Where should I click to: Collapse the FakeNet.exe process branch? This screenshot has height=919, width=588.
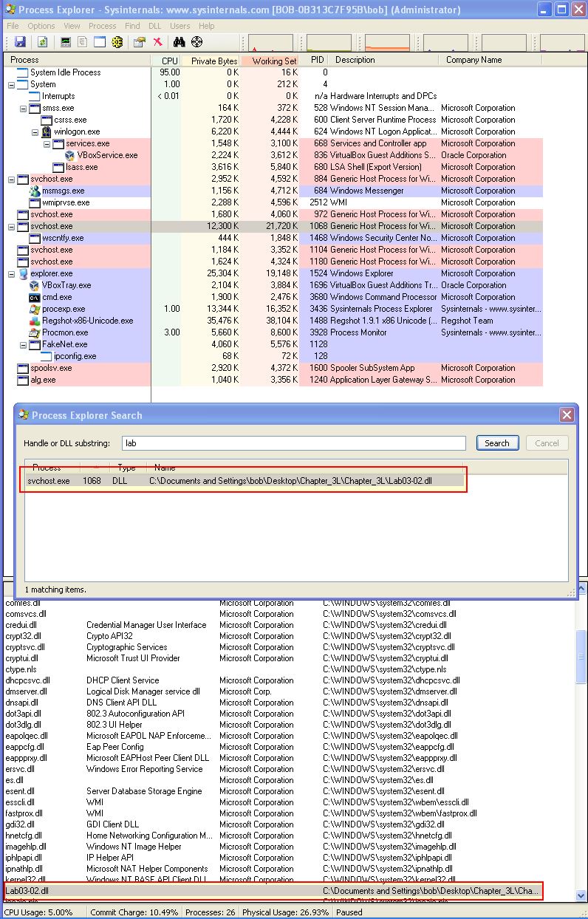click(x=24, y=344)
